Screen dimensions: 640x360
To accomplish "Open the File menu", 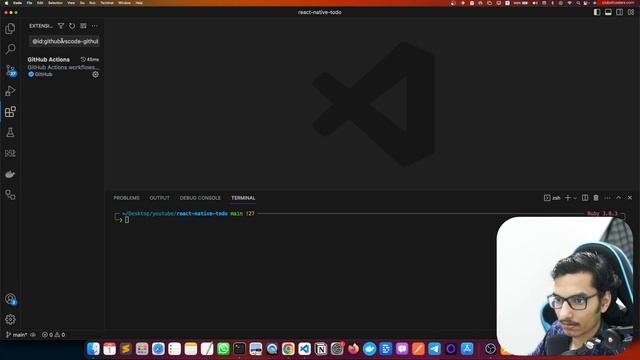I will click(x=29, y=3).
